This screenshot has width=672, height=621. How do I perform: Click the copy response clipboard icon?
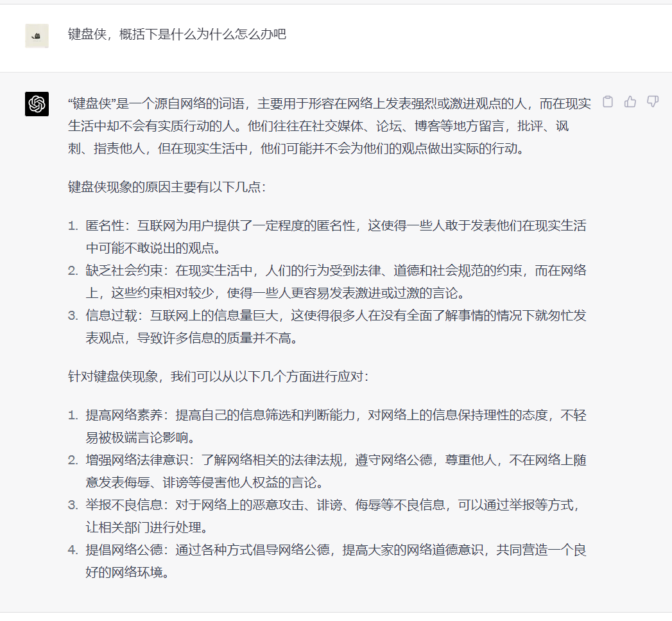(x=607, y=101)
